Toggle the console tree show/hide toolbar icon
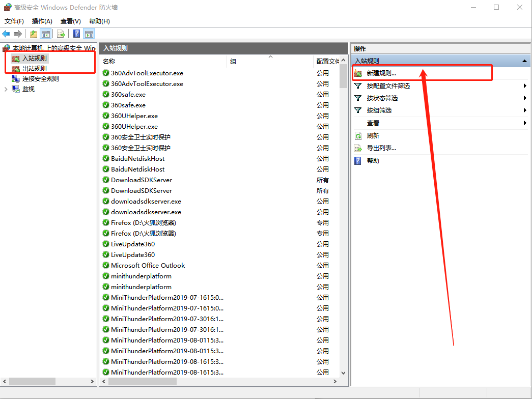 [x=45, y=34]
